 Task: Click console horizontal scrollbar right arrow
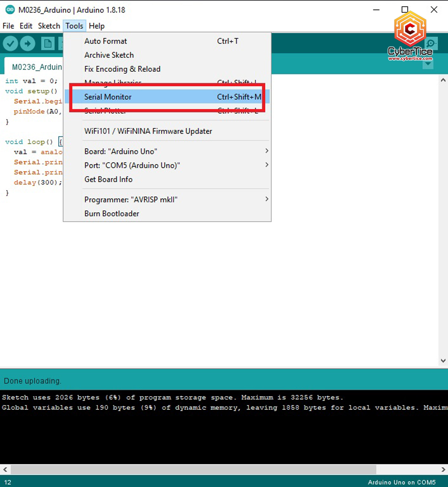click(x=443, y=469)
